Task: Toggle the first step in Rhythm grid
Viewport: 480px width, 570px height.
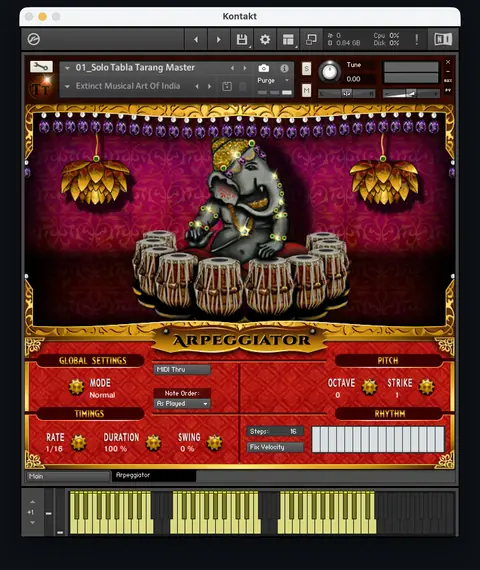Action: coord(316,440)
